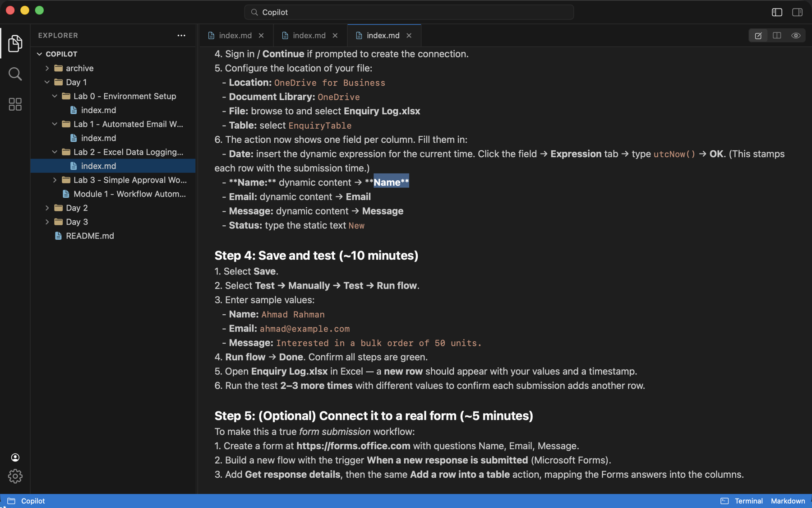Viewport: 812px width, 508px height.
Task: Toggle the left sidebar layout icon
Action: point(777,12)
